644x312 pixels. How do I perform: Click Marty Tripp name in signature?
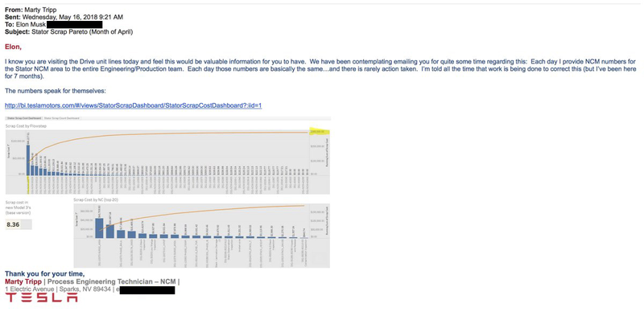[x=23, y=281]
